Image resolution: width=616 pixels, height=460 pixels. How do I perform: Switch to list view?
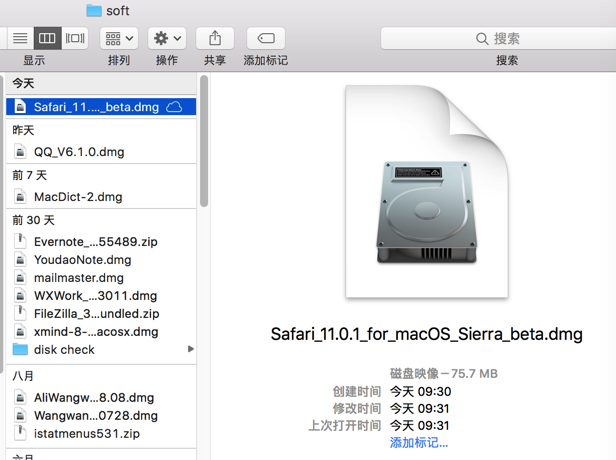point(20,38)
